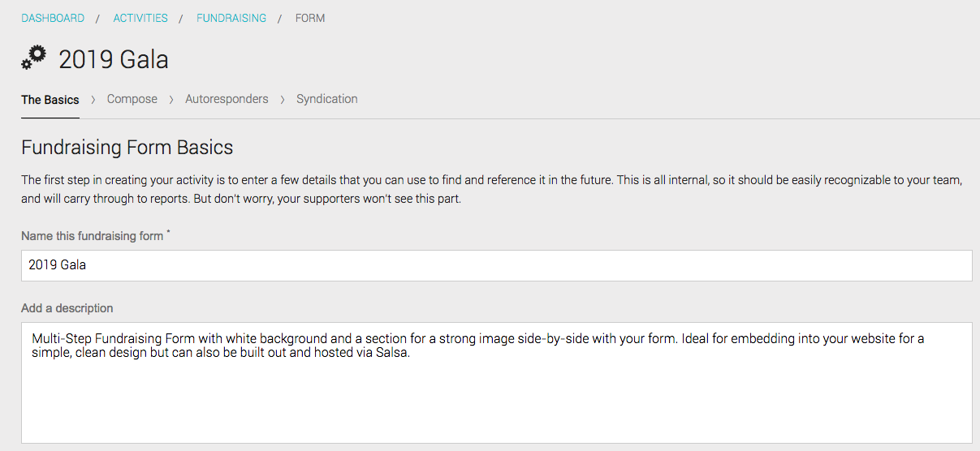
Task: Click the Fundraising Form Basics heading
Action: [x=127, y=148]
